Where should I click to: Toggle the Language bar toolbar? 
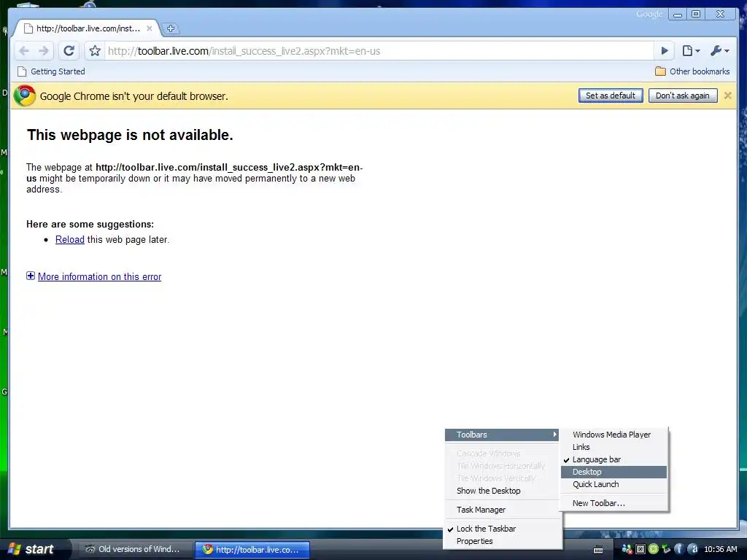pyautogui.click(x=614, y=459)
